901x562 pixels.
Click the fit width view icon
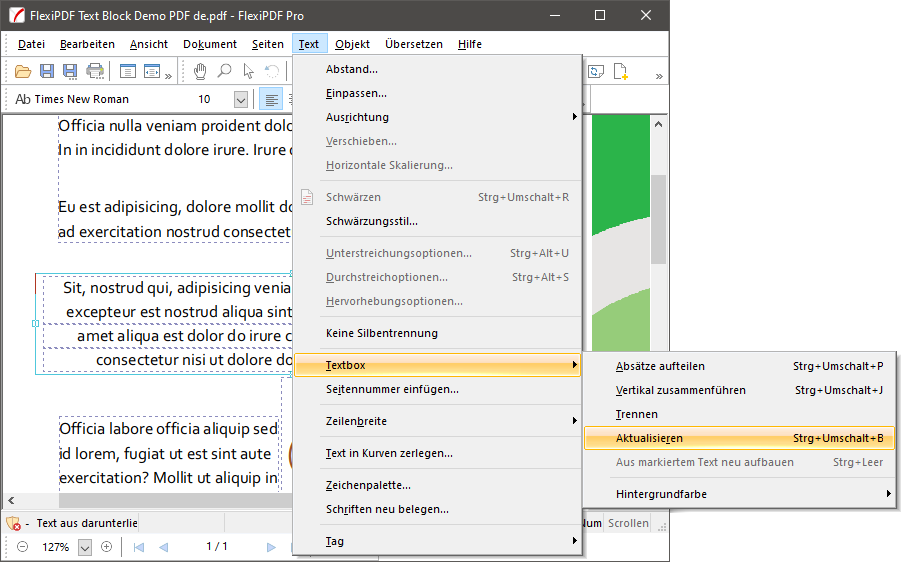pyautogui.click(x=152, y=71)
